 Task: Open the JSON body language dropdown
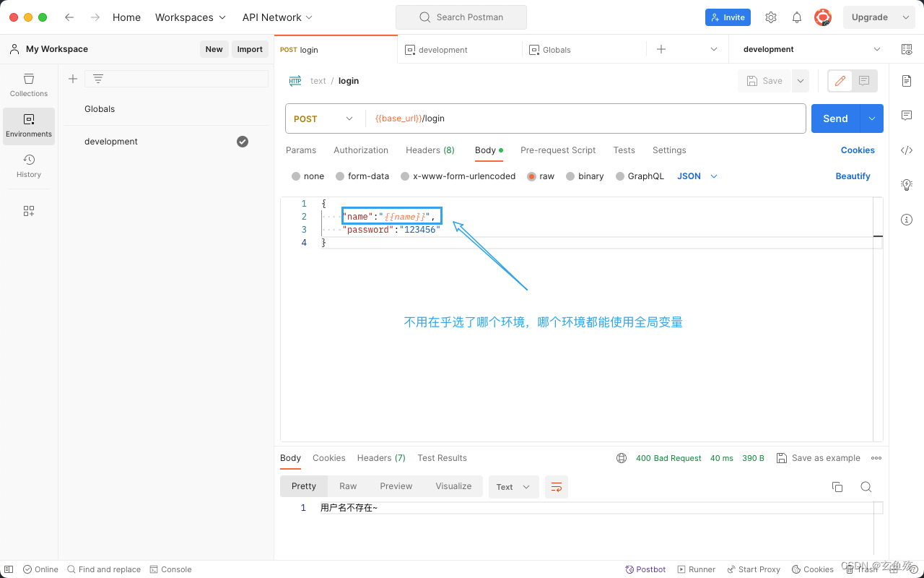pyautogui.click(x=697, y=176)
